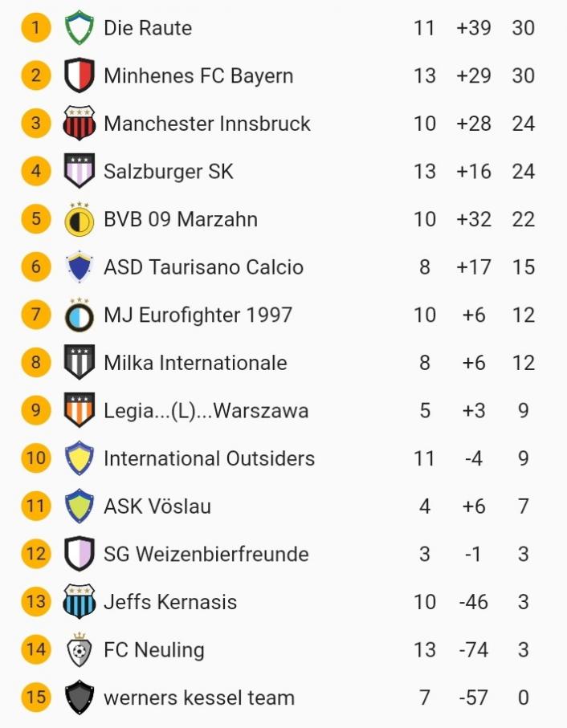Click Die Raute 30 points value
The width and height of the screenshot is (567, 728).
click(x=523, y=28)
